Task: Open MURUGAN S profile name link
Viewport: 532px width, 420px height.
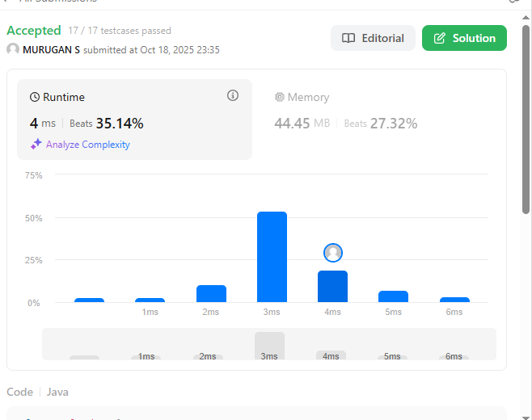Action: 51,50
